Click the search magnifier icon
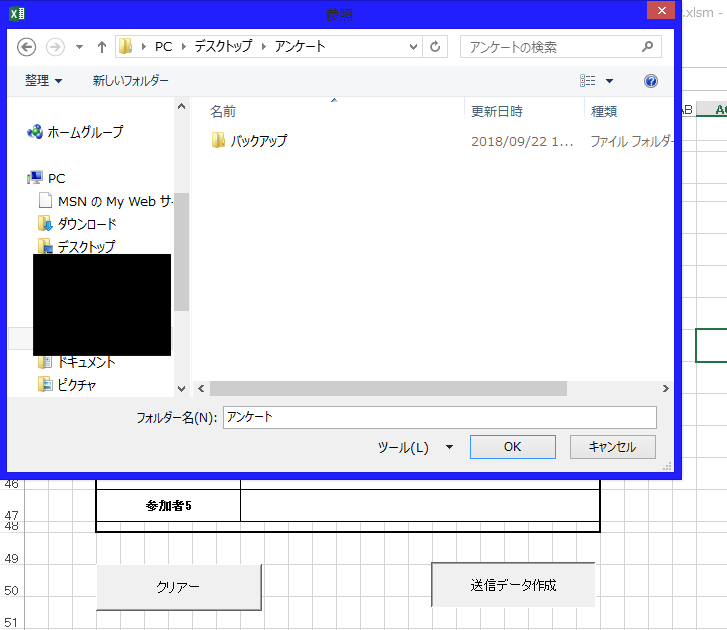727x630 pixels. click(x=648, y=47)
